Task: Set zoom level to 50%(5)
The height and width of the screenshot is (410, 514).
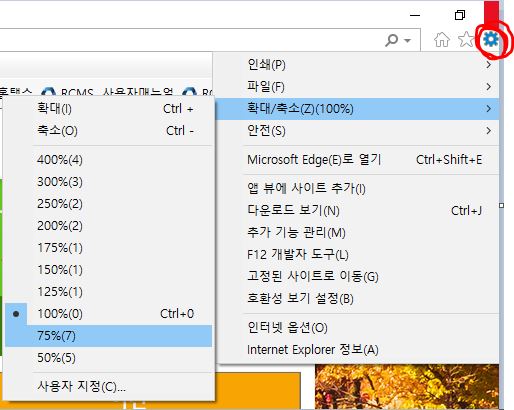Action: (109, 358)
